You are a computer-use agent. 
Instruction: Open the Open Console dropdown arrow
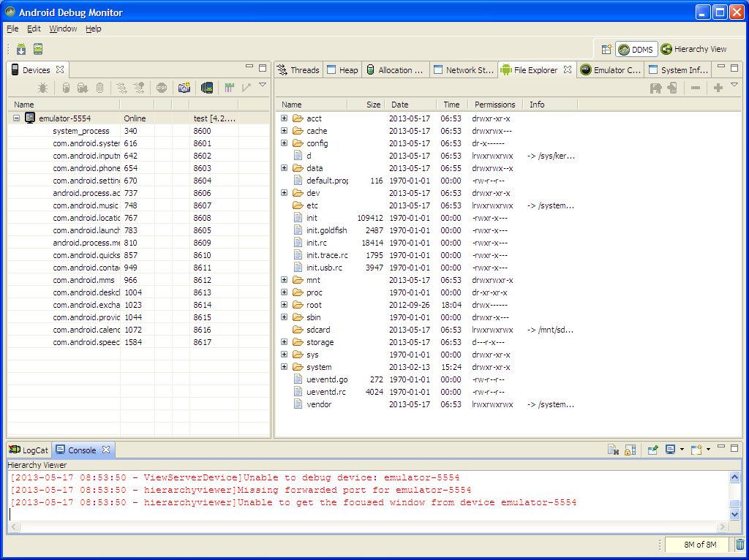point(708,450)
